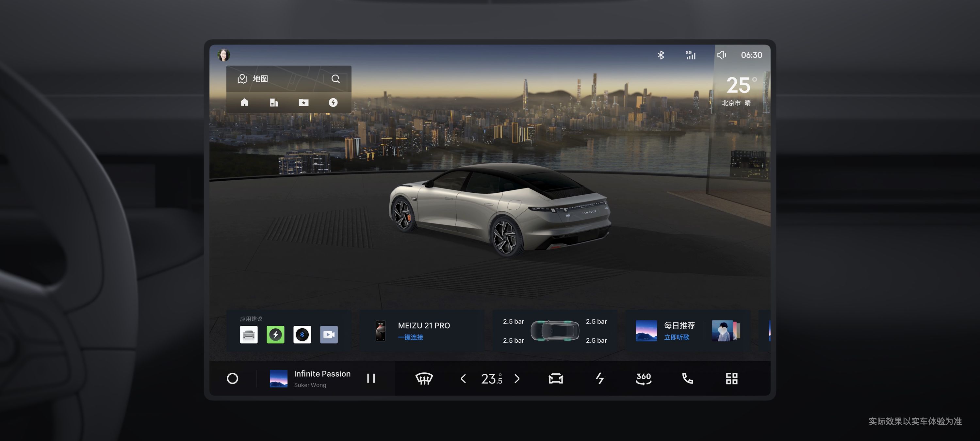Tap 北京市 晴 weather text

pyautogui.click(x=736, y=103)
